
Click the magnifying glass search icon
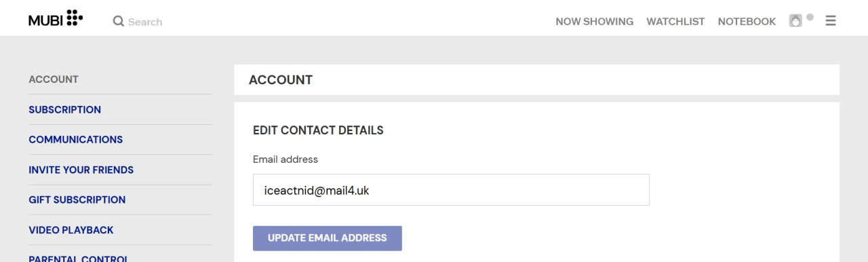coord(119,22)
